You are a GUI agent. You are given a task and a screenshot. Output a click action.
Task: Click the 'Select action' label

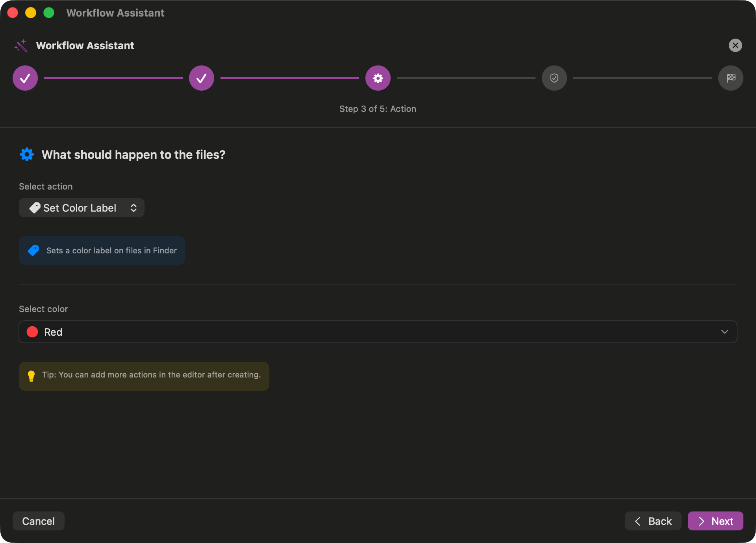point(46,186)
